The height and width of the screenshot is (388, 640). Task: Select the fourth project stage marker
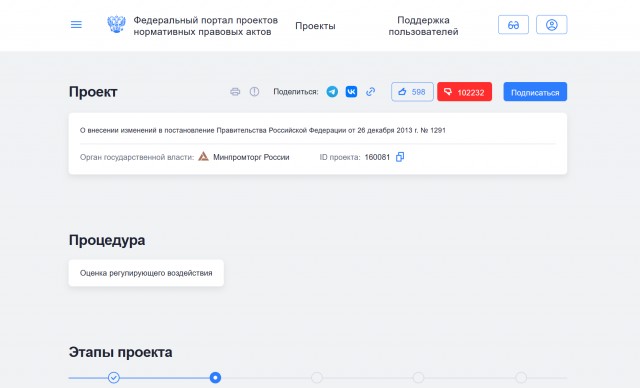(x=418, y=378)
